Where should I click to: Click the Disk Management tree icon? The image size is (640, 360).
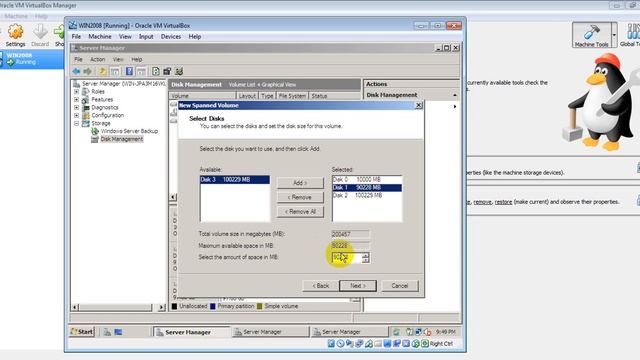point(95,139)
